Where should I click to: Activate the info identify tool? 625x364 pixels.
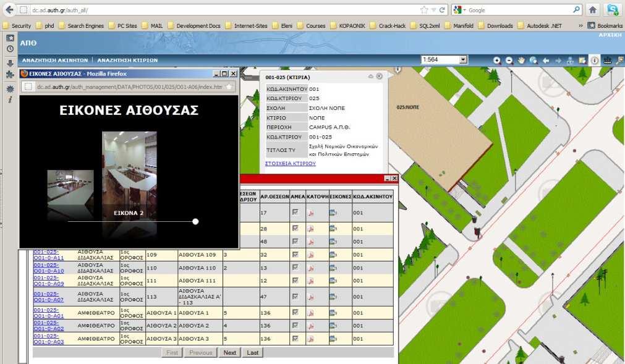(594, 61)
